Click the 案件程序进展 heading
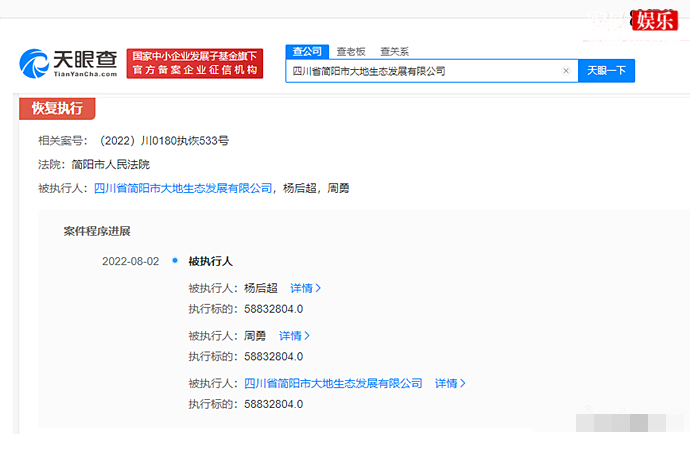Viewport: 690px width, 476px height. click(x=97, y=231)
